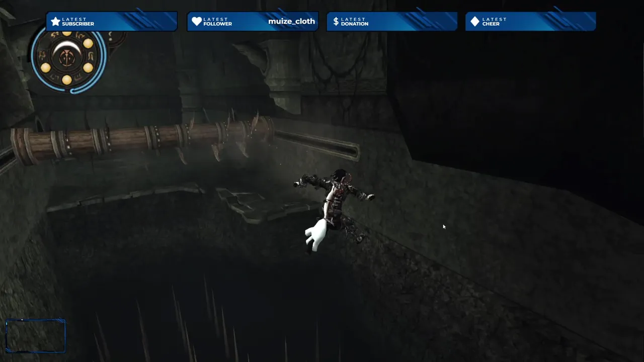Screen dimensions: 644x362
Task: Click the "LATEST CHEER" label
Action: 494,22
